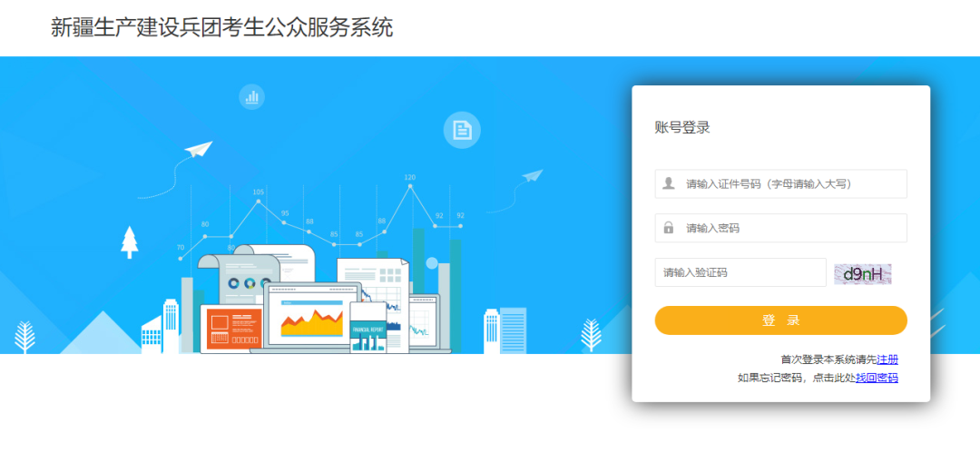Viewport: 980px width, 473px height.
Task: Open the 找回密码 password recovery link
Action: coord(877,378)
